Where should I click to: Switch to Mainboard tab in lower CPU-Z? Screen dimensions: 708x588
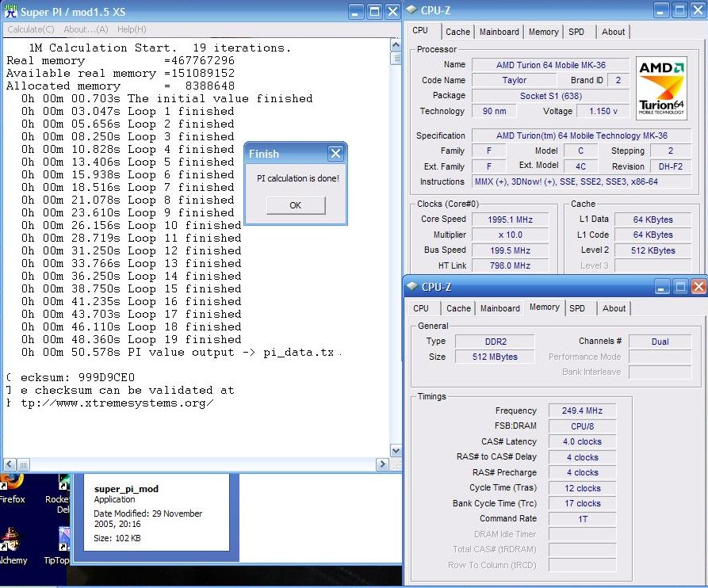[x=499, y=309]
